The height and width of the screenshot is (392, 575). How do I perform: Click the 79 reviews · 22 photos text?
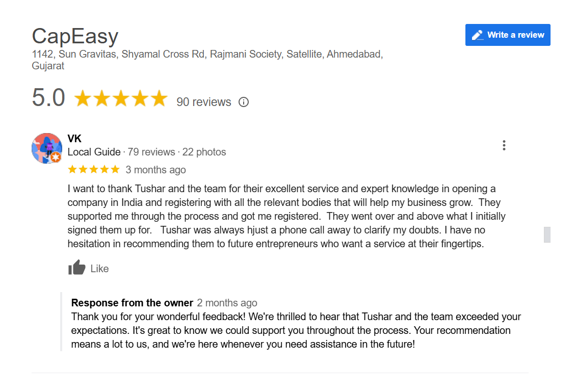coord(177,152)
